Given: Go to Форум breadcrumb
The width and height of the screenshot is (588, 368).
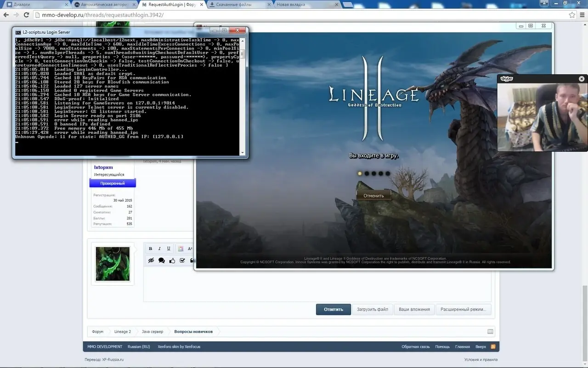Looking at the screenshot, I should tap(97, 332).
